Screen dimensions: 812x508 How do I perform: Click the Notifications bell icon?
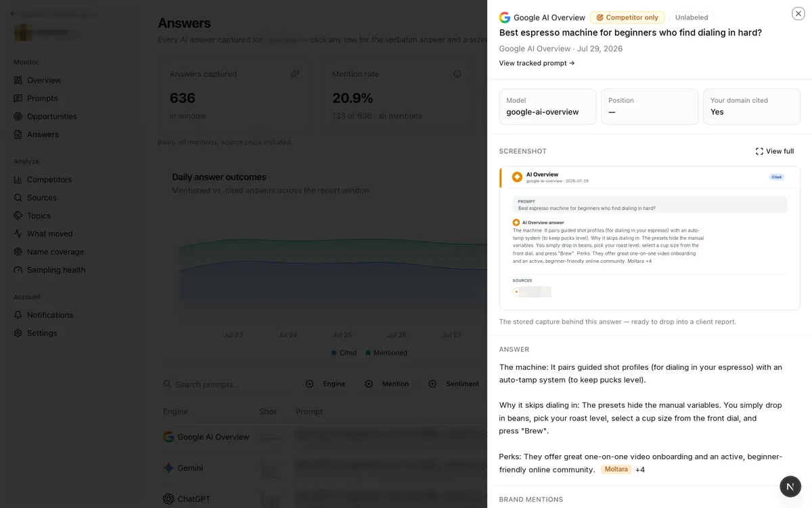click(x=18, y=315)
